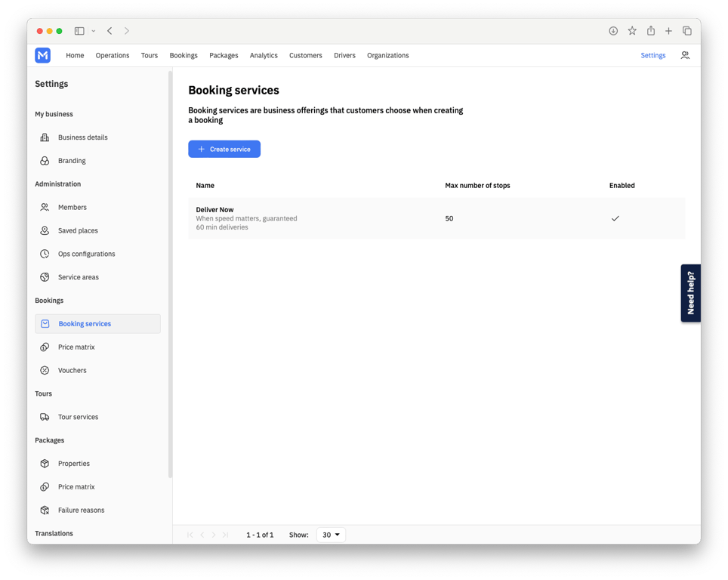Screen dimensions: 728x580
Task: Click the Branding icon
Action: click(x=45, y=161)
